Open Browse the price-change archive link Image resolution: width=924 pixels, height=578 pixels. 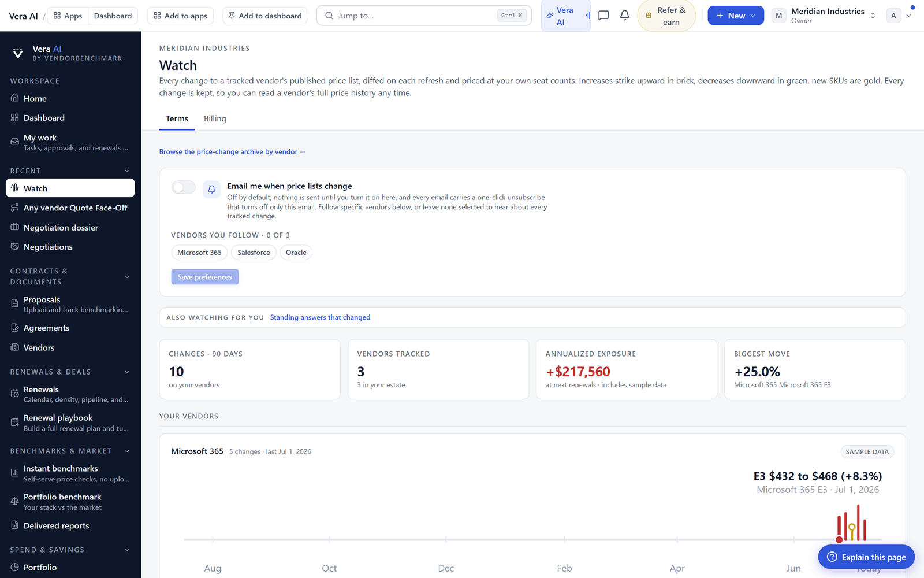233,151
